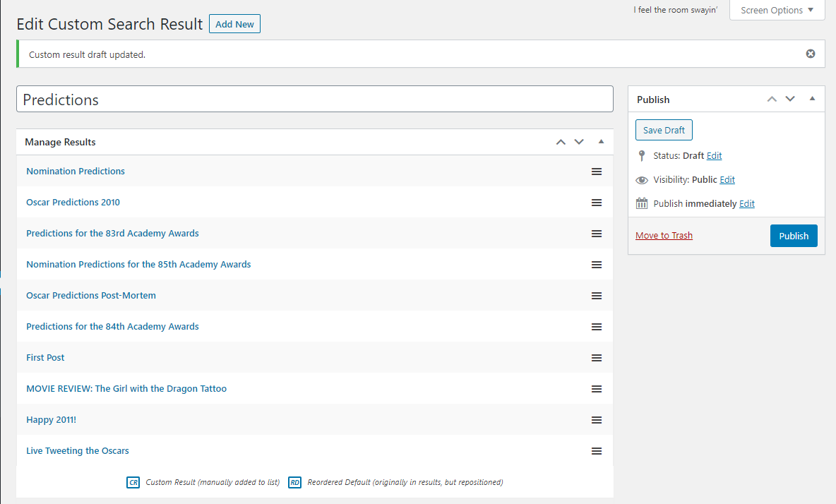Click the CR legend badge in the footer
836x504 pixels.
coord(133,482)
